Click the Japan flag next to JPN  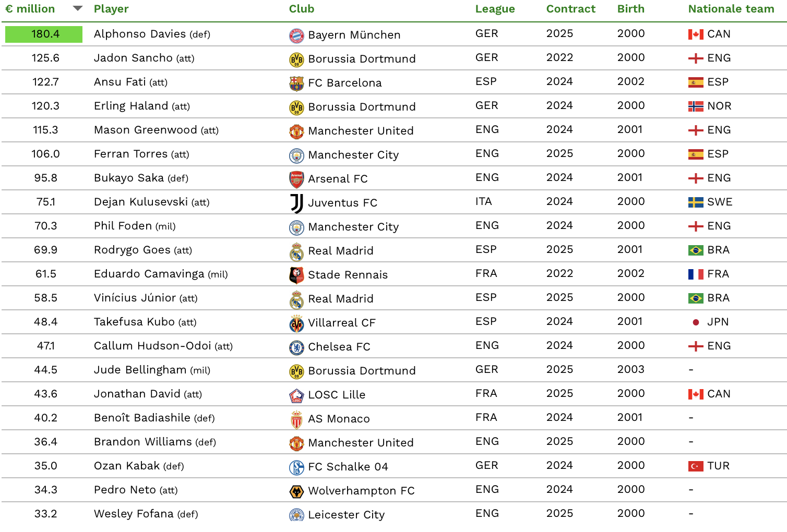click(x=696, y=322)
